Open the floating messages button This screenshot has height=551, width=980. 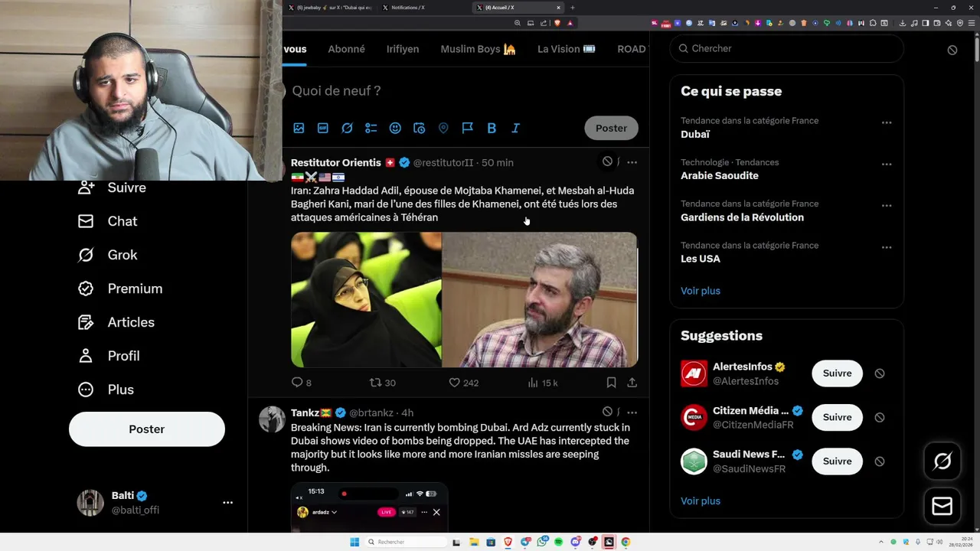(942, 507)
